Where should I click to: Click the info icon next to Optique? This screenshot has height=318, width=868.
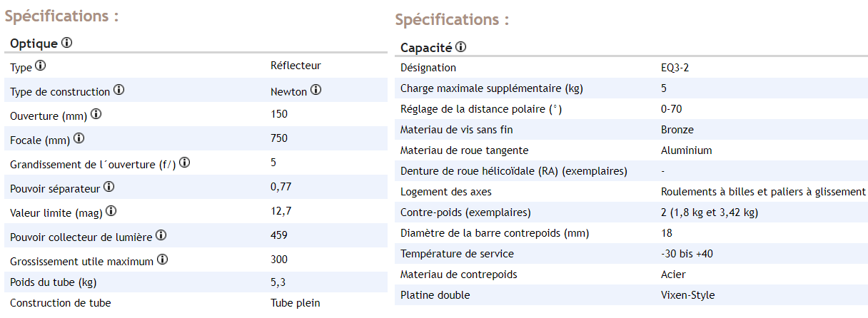point(66,43)
